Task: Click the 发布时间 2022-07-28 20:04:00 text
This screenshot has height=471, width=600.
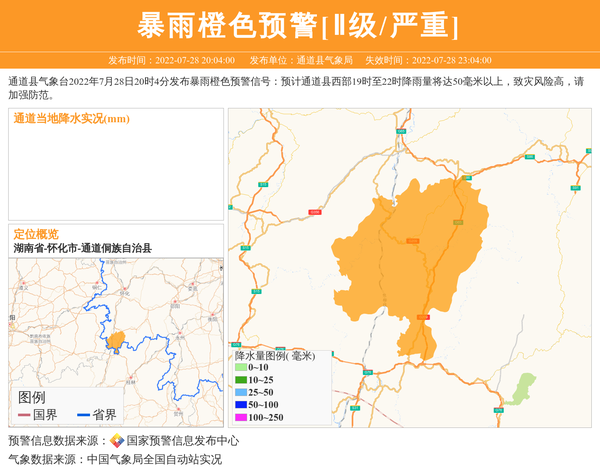Action: pyautogui.click(x=171, y=60)
